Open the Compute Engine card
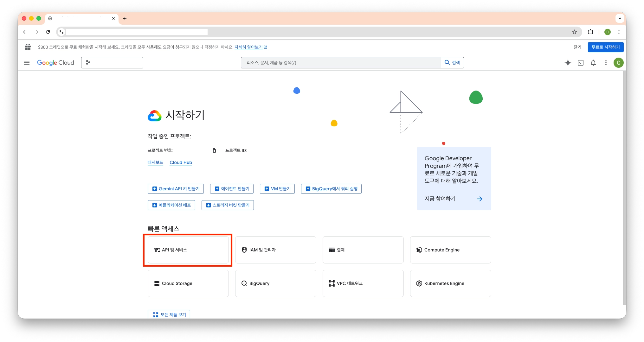 (x=451, y=250)
